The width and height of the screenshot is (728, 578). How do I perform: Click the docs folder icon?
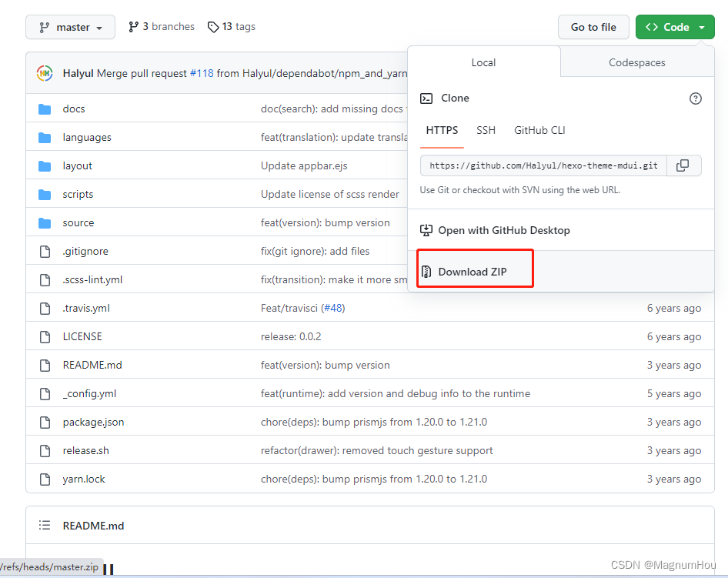[x=45, y=109]
